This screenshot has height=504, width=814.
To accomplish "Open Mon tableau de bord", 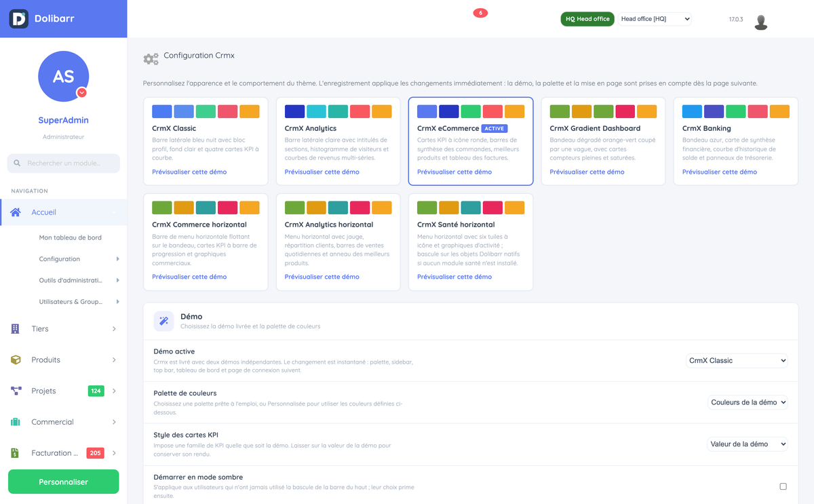I will pos(71,238).
